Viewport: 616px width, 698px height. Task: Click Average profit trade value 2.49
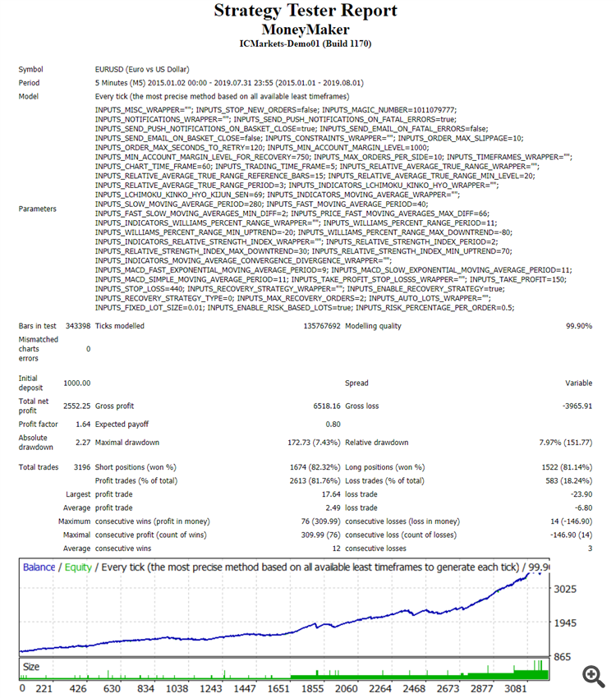(x=333, y=508)
